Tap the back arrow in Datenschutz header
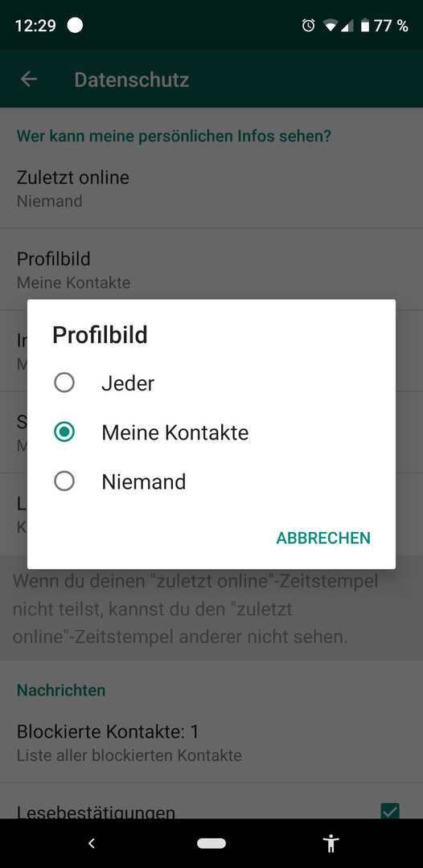 click(29, 79)
